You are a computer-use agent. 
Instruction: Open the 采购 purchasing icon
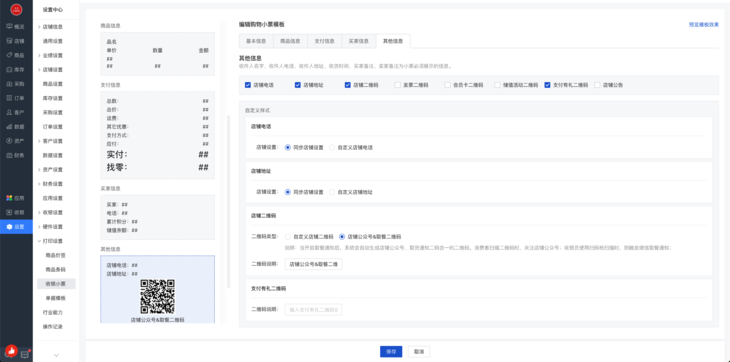(x=9, y=84)
